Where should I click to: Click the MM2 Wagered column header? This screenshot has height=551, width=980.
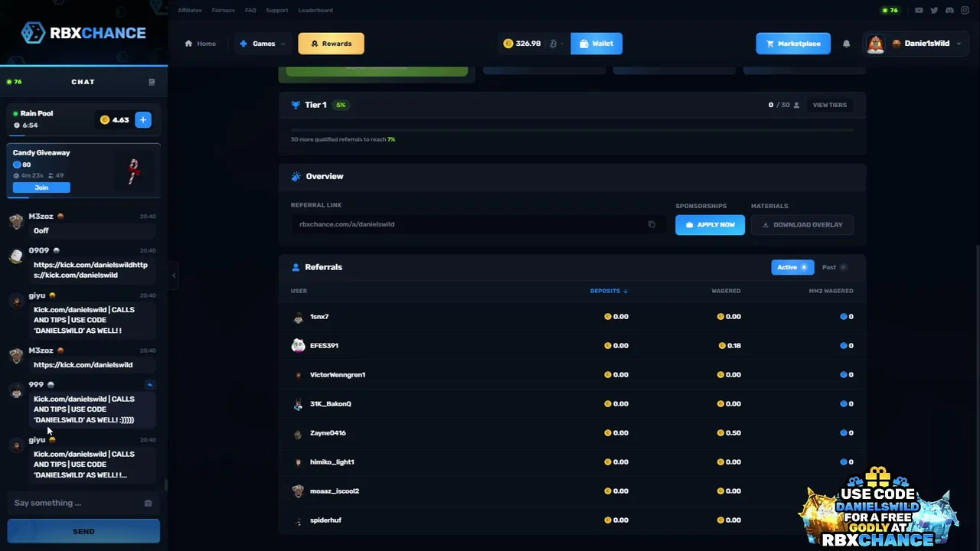[x=831, y=291]
